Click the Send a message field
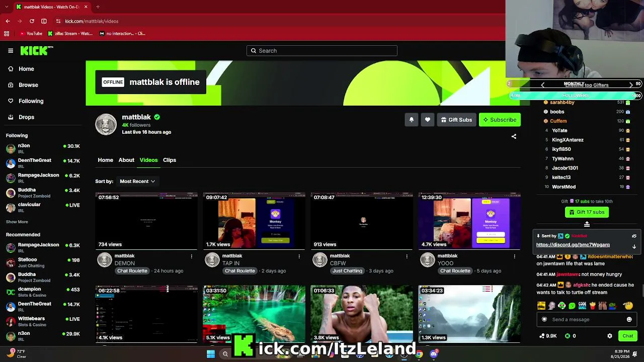 (x=586, y=319)
